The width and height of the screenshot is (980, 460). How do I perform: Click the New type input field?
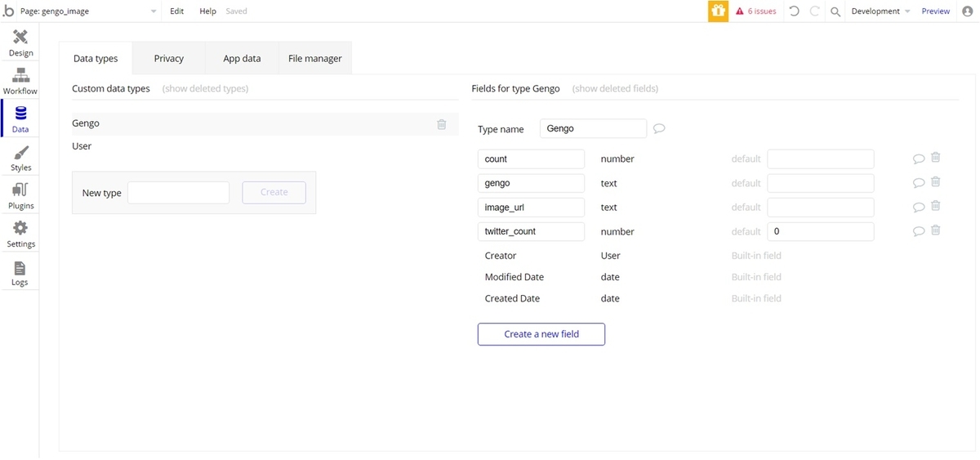pyautogui.click(x=178, y=193)
